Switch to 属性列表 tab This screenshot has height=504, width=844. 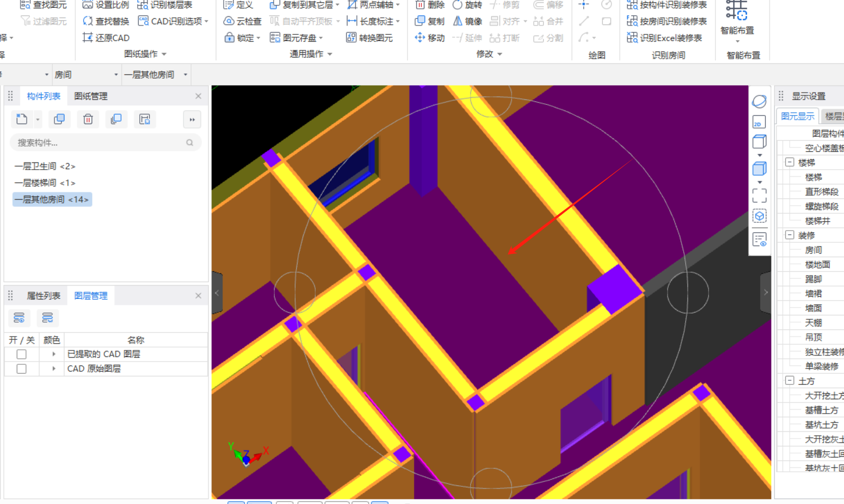(x=43, y=296)
